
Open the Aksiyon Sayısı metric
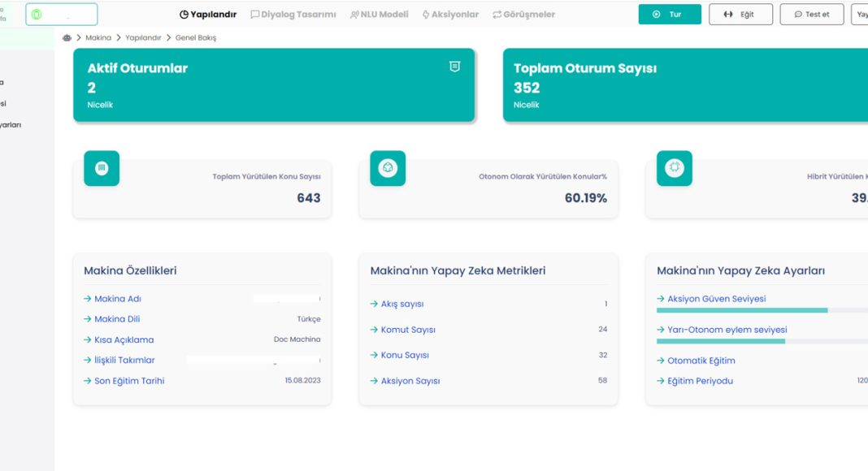tap(488, 381)
